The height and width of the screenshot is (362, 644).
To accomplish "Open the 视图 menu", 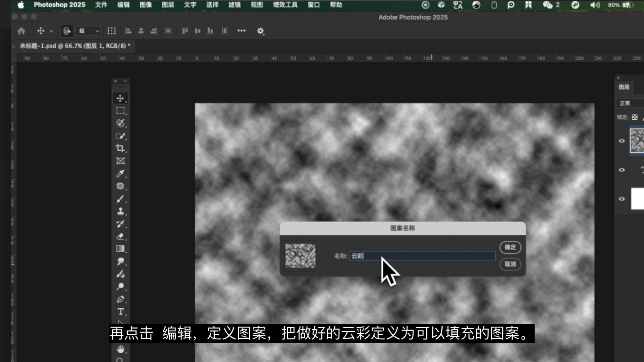I will (257, 5).
